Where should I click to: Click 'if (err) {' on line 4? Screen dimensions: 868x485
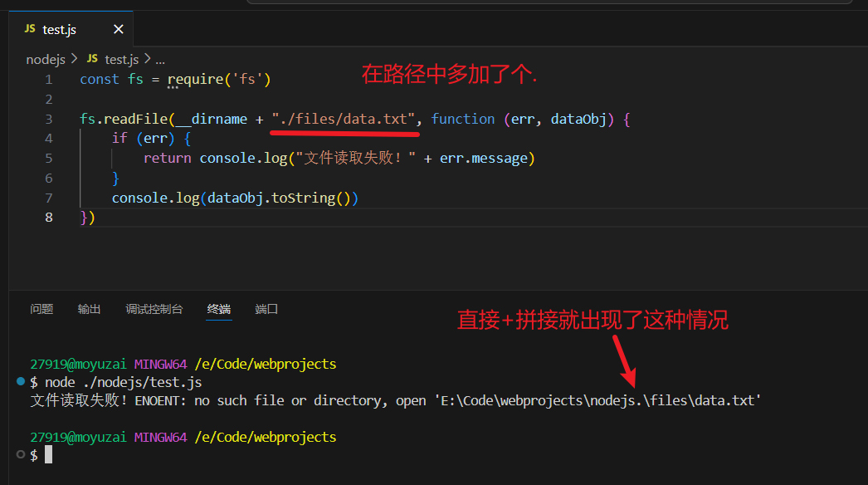(x=151, y=139)
